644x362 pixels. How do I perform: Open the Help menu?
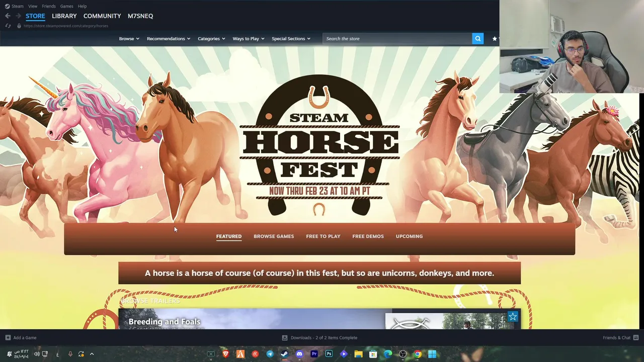tap(83, 6)
